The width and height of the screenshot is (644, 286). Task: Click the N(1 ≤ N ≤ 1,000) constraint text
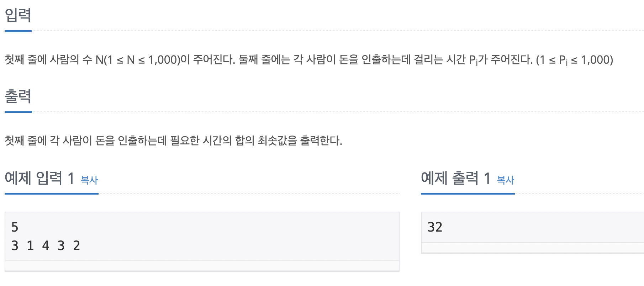(138, 60)
